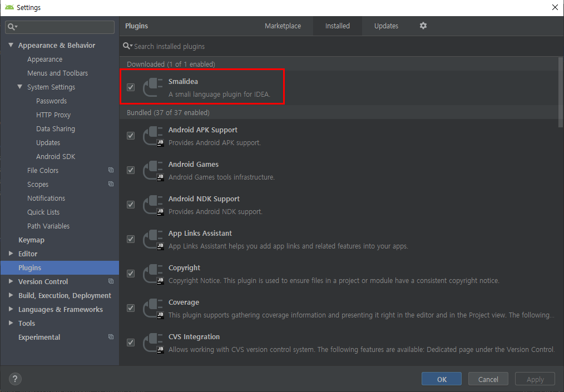Click the Apply button
This screenshot has height=392, width=564.
(x=535, y=379)
